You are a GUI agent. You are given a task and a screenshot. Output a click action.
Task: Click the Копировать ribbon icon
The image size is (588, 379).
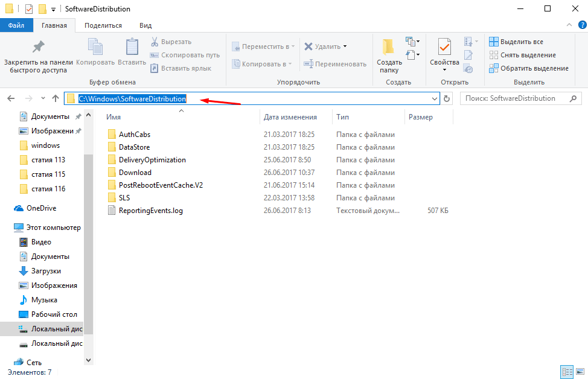(95, 46)
